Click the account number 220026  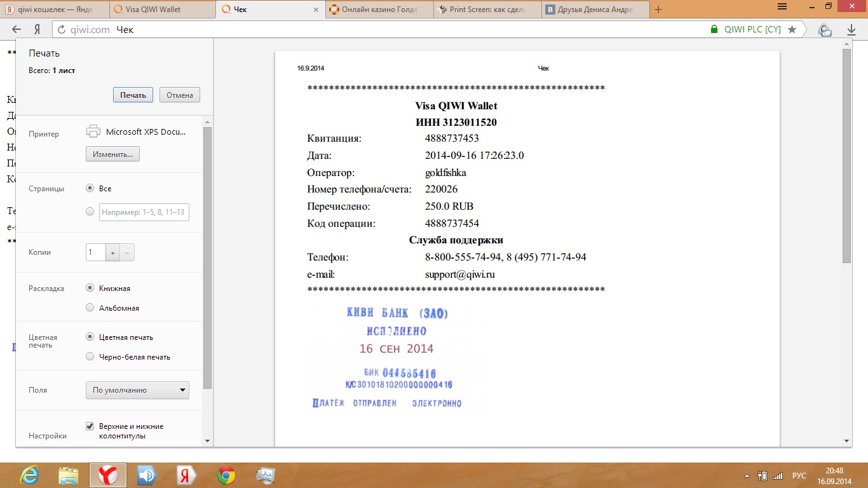[441, 189]
